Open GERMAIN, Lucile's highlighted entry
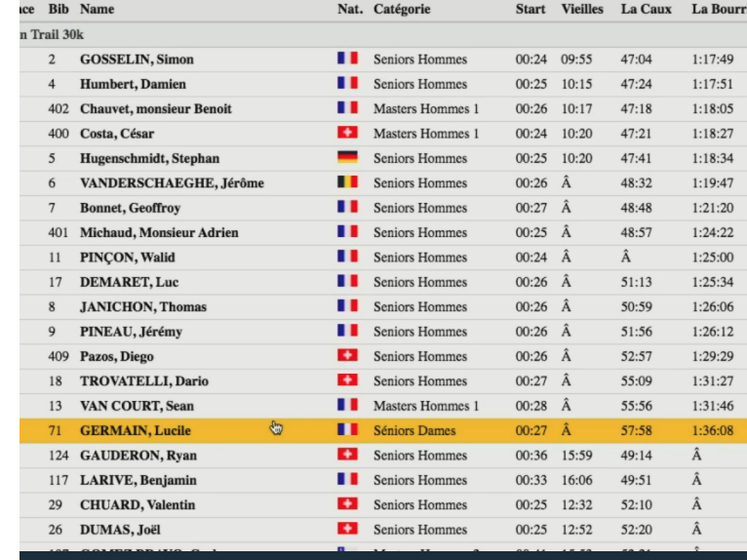747x560 pixels. pos(135,430)
